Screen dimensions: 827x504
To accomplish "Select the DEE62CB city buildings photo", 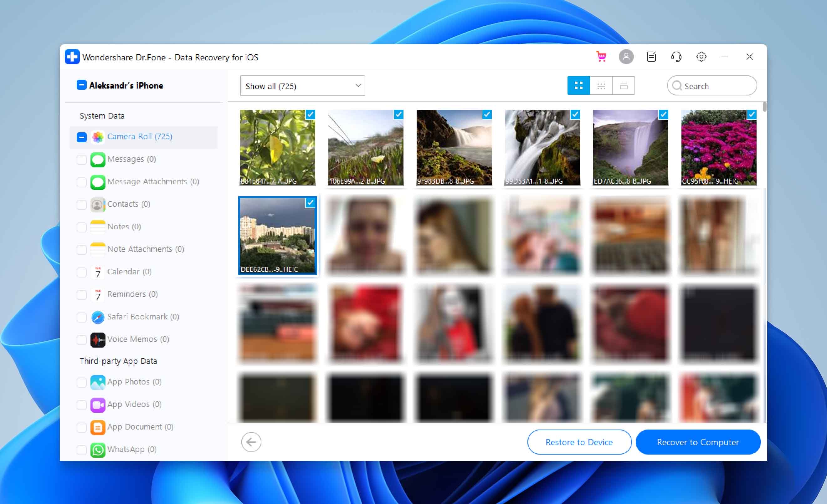I will click(x=277, y=236).
